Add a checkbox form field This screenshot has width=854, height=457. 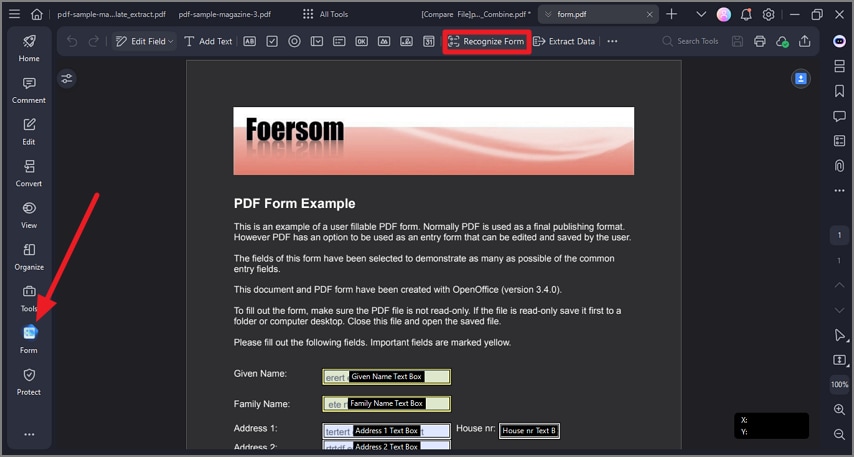(x=272, y=41)
